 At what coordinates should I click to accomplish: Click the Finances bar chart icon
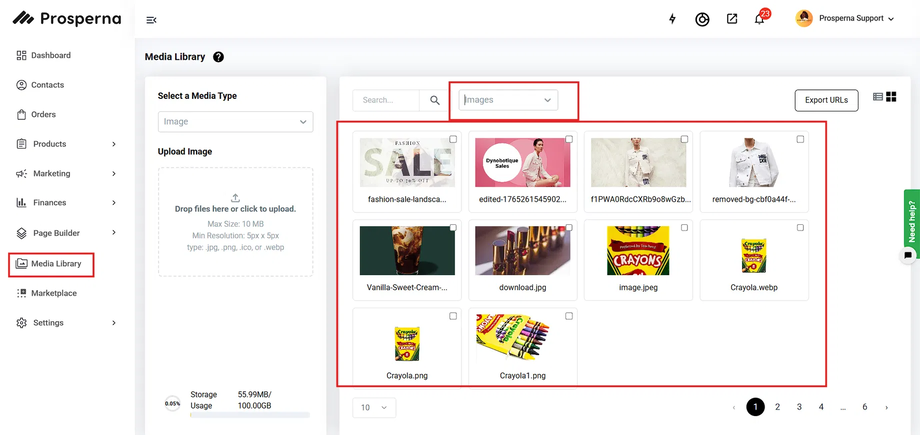[22, 203]
